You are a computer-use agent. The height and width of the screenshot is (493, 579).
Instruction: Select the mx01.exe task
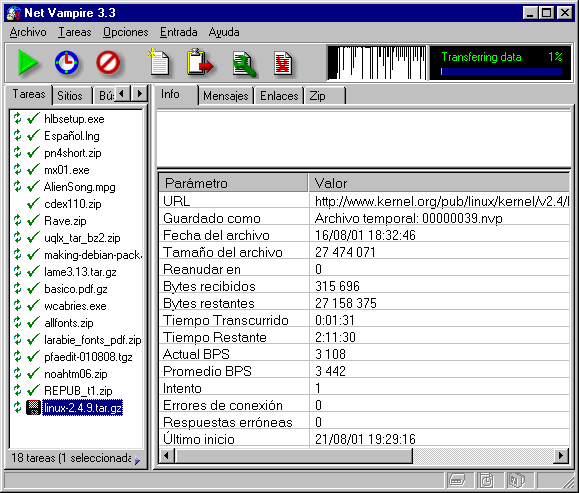67,170
